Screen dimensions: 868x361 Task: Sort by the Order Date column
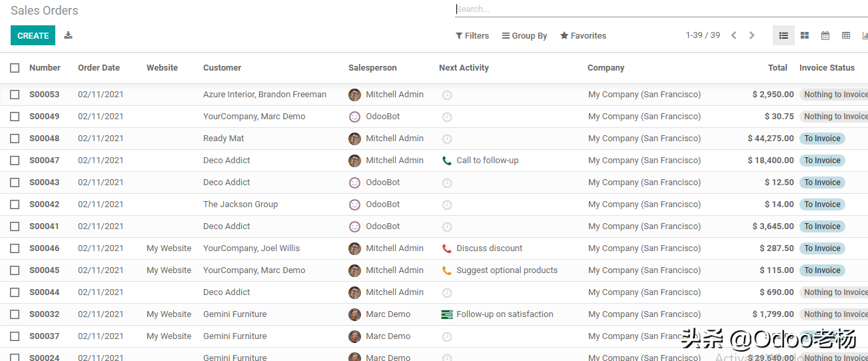[x=99, y=68]
